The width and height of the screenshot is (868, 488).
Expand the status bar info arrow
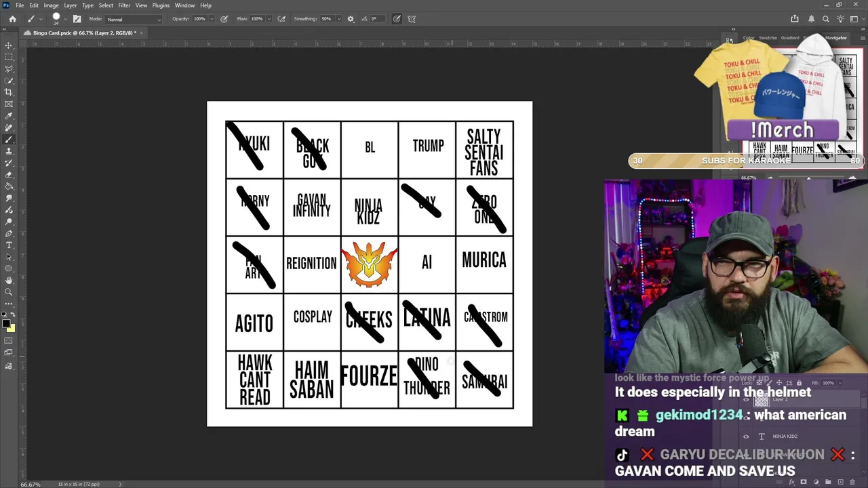tap(121, 484)
